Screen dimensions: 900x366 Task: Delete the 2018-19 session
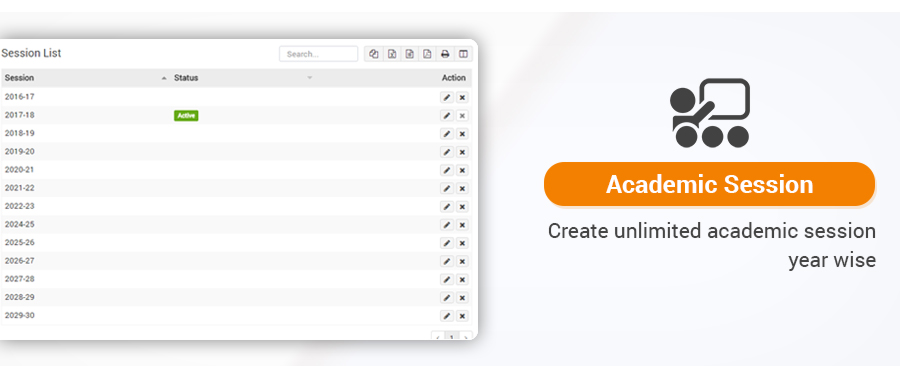[462, 134]
